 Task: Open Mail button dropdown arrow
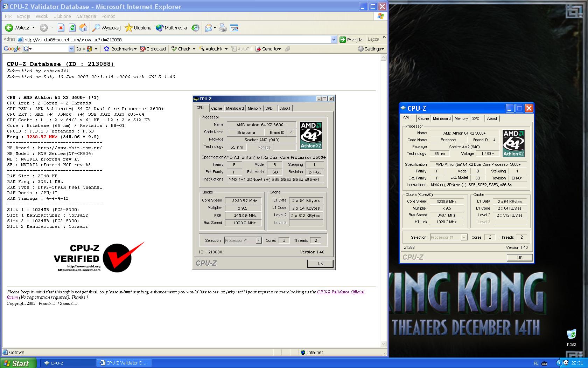pyautogui.click(x=215, y=28)
